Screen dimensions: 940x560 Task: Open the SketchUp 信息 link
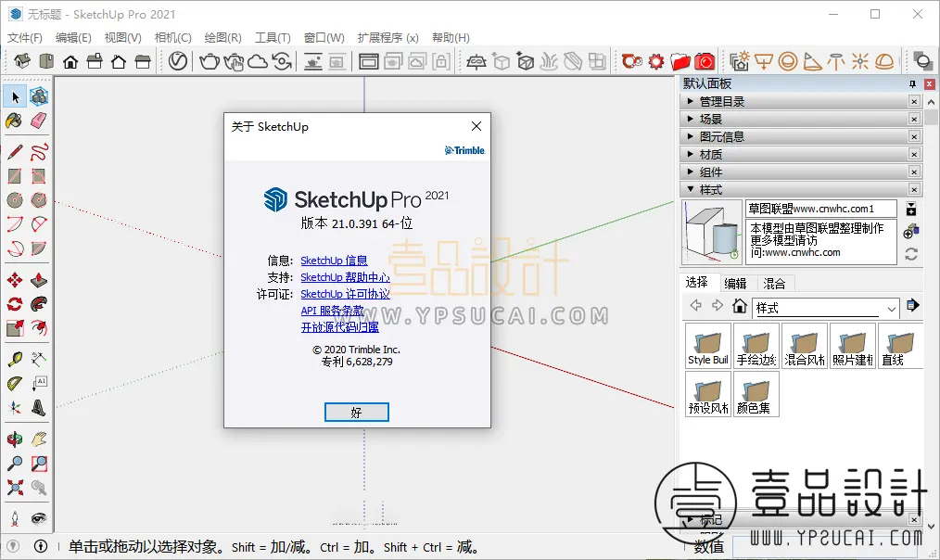point(334,261)
